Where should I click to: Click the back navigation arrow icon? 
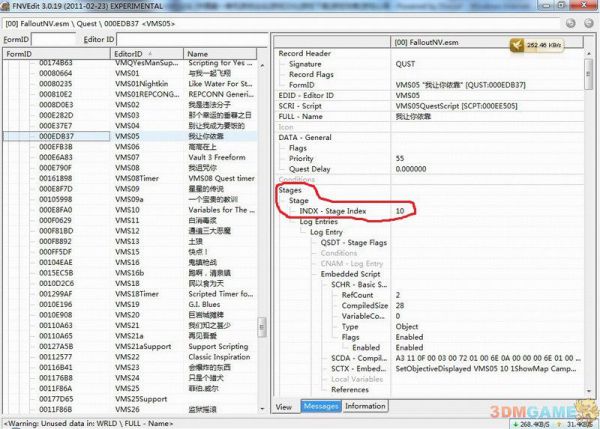(571, 23)
